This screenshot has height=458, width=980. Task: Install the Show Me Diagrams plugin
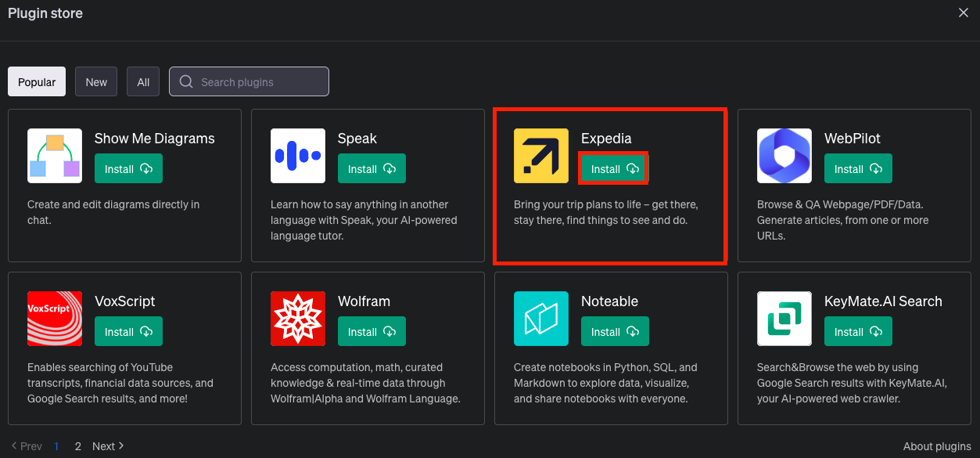[128, 169]
